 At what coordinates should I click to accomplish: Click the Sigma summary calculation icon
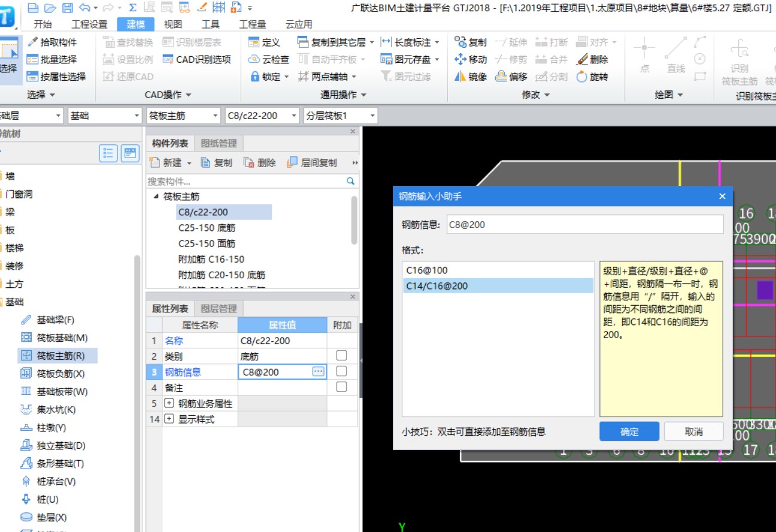[x=132, y=8]
